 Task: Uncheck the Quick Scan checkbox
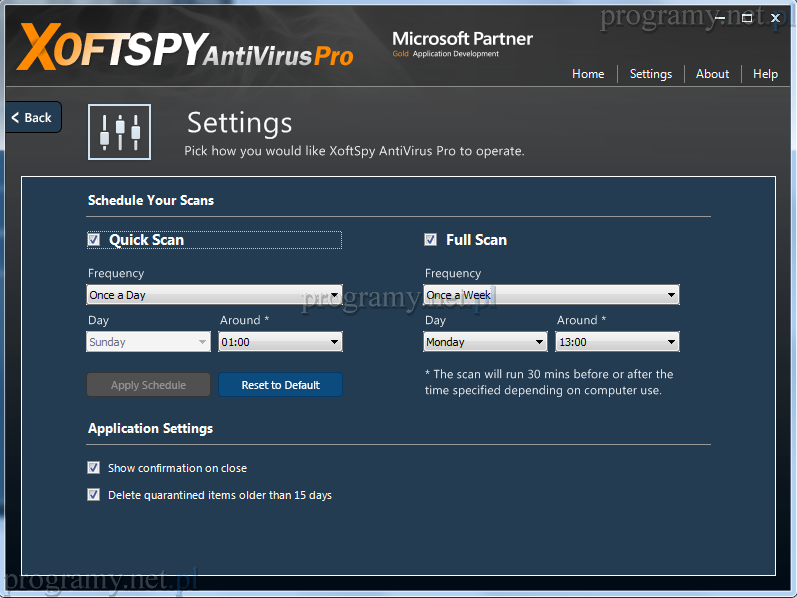94,240
